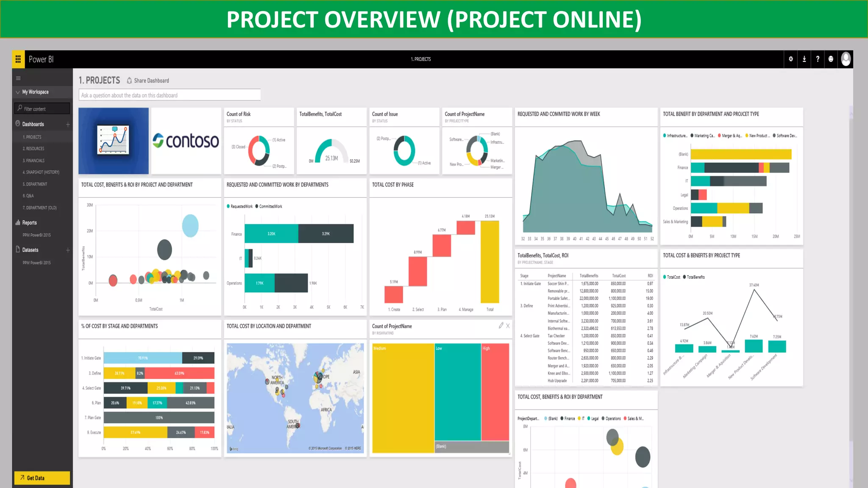
Task: Open the 4. SNAPSHOT (HISTORY) dashboard
Action: tap(41, 172)
